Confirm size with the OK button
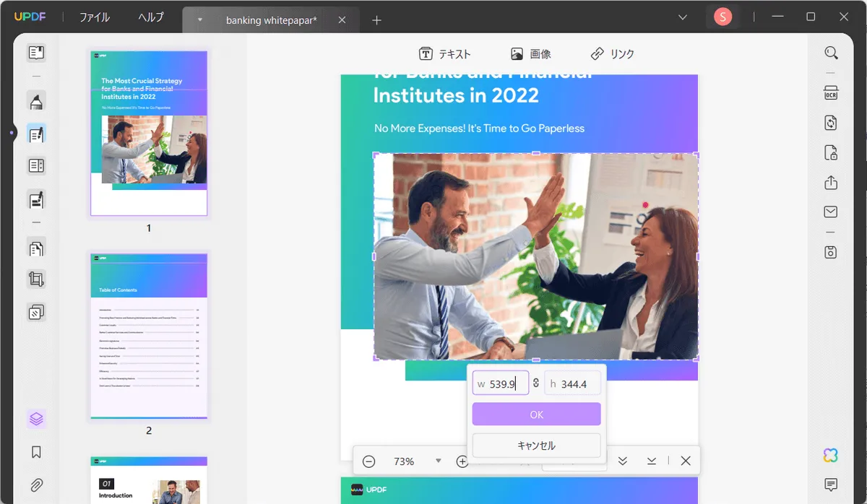867x504 pixels. (x=536, y=414)
